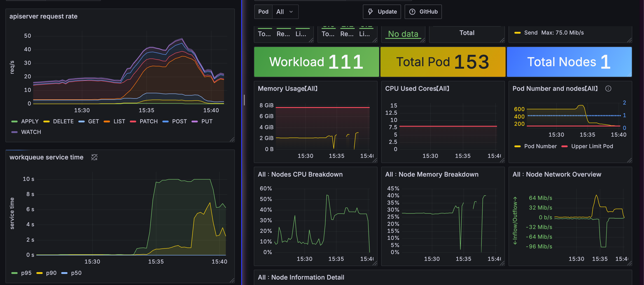644x285 pixels.
Task: Open the All : Node Information Detail panel header
Action: tap(301, 277)
